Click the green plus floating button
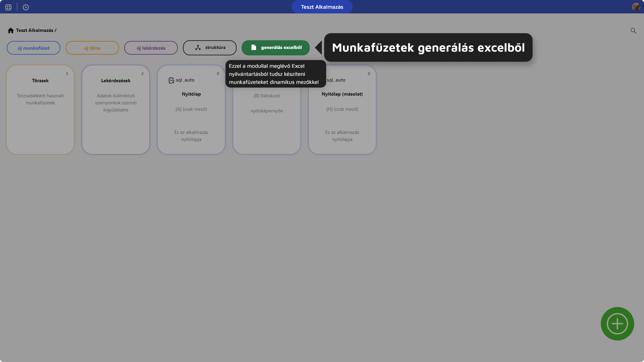This screenshot has width=644, height=362. (617, 324)
